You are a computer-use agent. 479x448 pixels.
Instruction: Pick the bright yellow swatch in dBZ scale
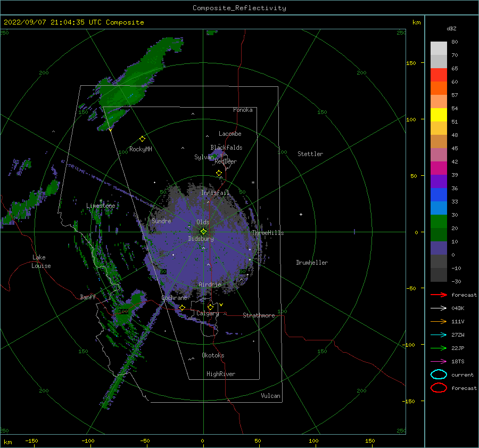tap(439, 115)
